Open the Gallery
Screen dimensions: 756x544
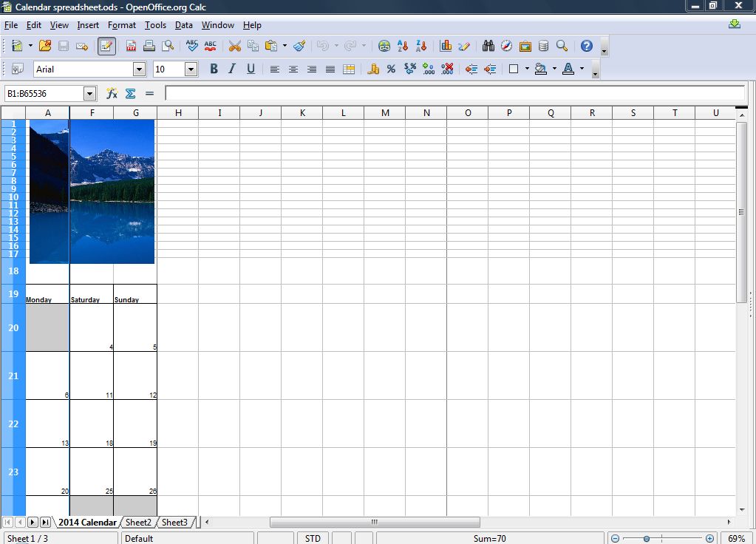coord(525,46)
